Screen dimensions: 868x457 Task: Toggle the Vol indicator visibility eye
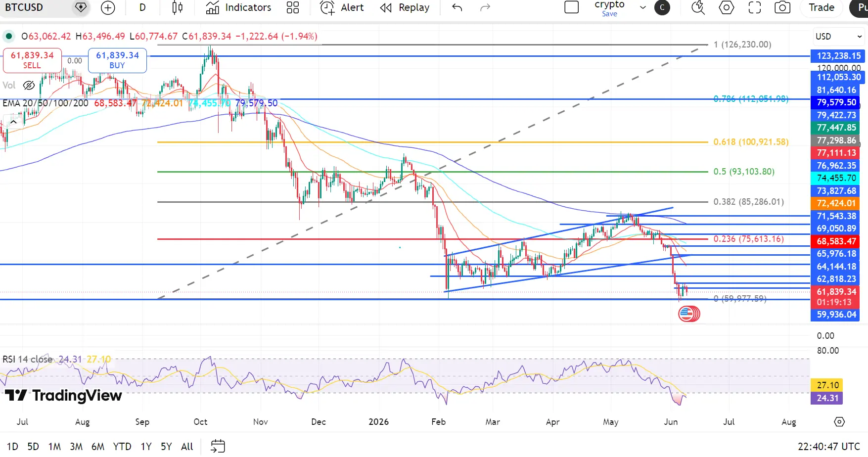point(29,85)
